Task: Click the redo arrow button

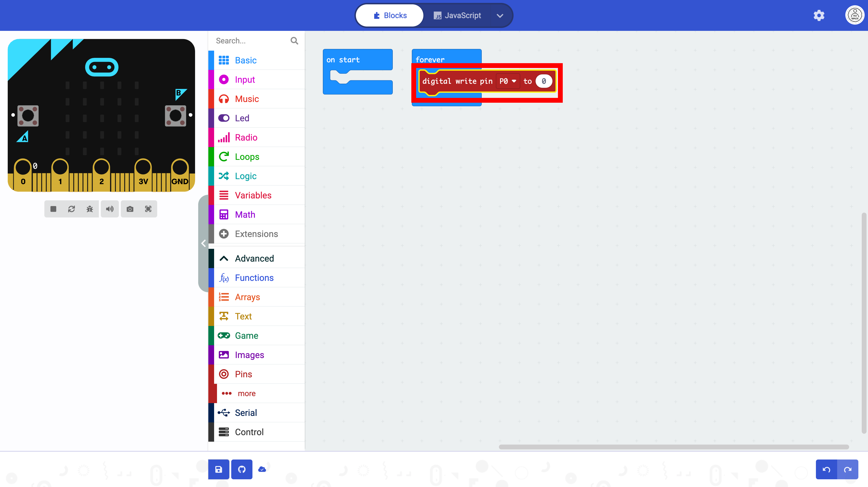Action: (x=848, y=469)
